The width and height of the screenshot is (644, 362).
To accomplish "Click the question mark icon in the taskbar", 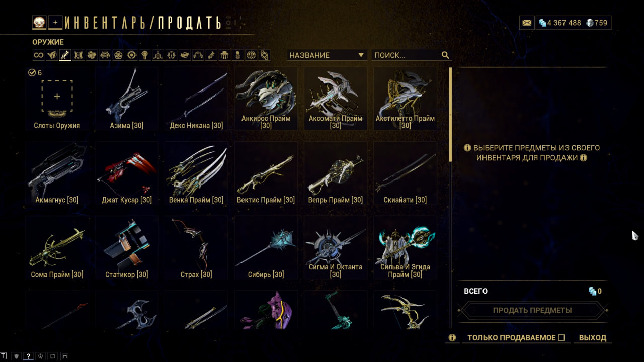I will click(x=29, y=356).
